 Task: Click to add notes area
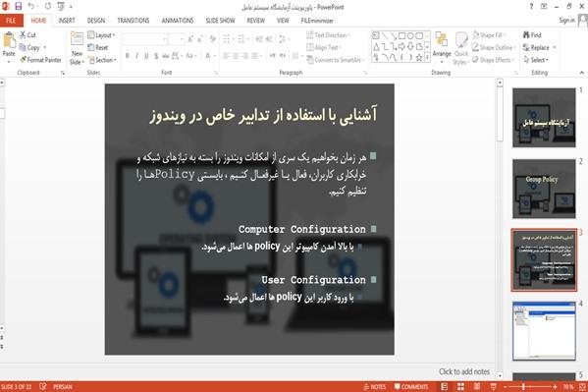(464, 371)
